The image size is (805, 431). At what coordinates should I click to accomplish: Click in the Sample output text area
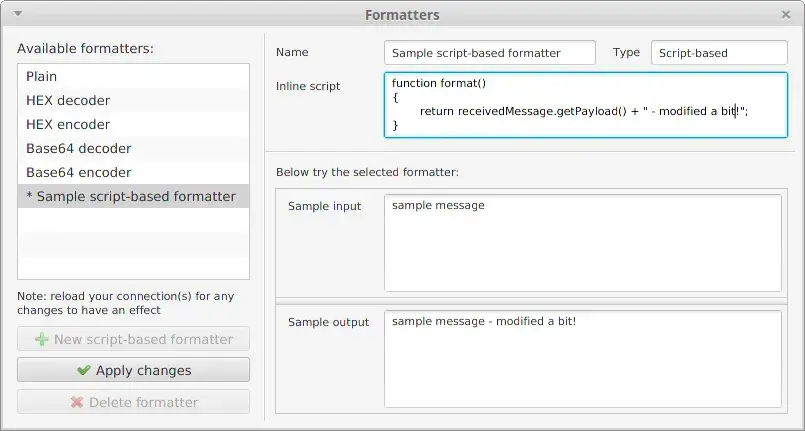point(583,359)
